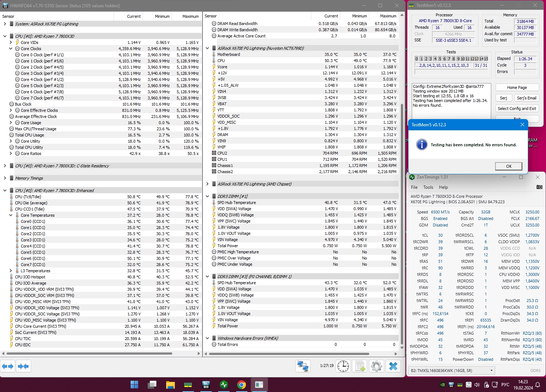Click HWiNFO shrink columns inward-arrows icon
This screenshot has width=546, height=392.
[23, 366]
